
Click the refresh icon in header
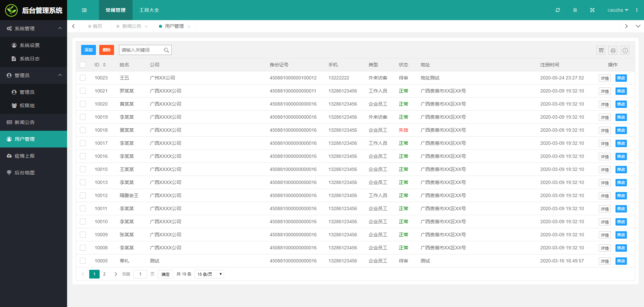point(558,10)
